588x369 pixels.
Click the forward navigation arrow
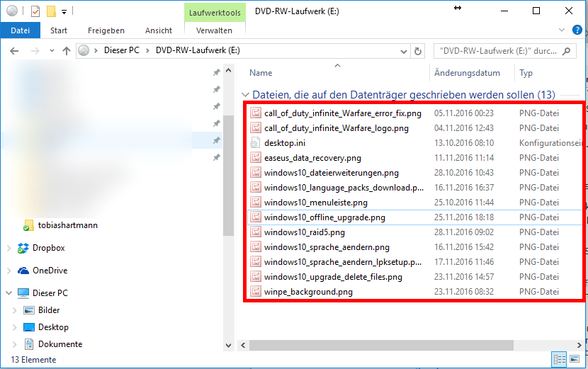pos(35,50)
